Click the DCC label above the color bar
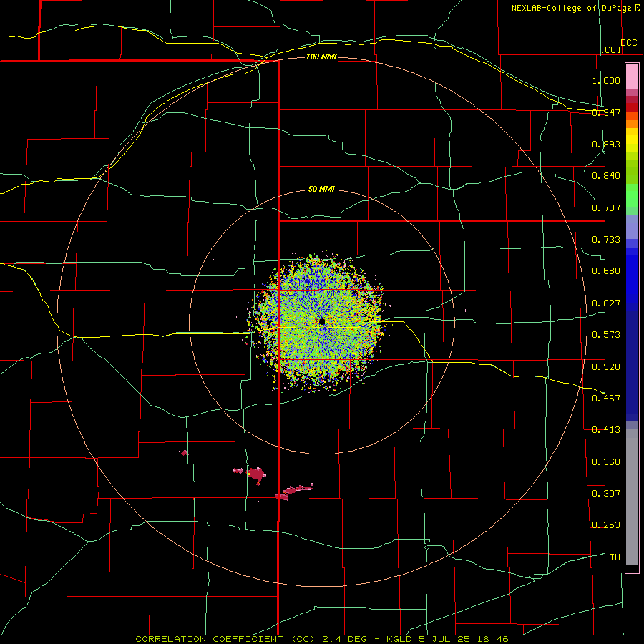 628,42
